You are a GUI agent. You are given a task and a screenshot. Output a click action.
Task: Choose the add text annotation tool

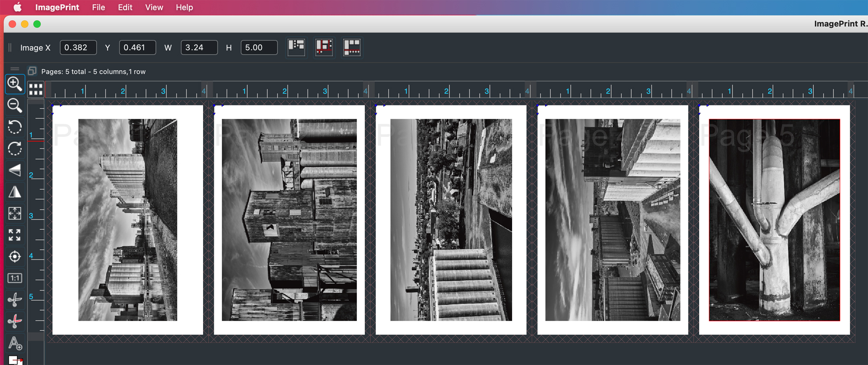[15, 343]
